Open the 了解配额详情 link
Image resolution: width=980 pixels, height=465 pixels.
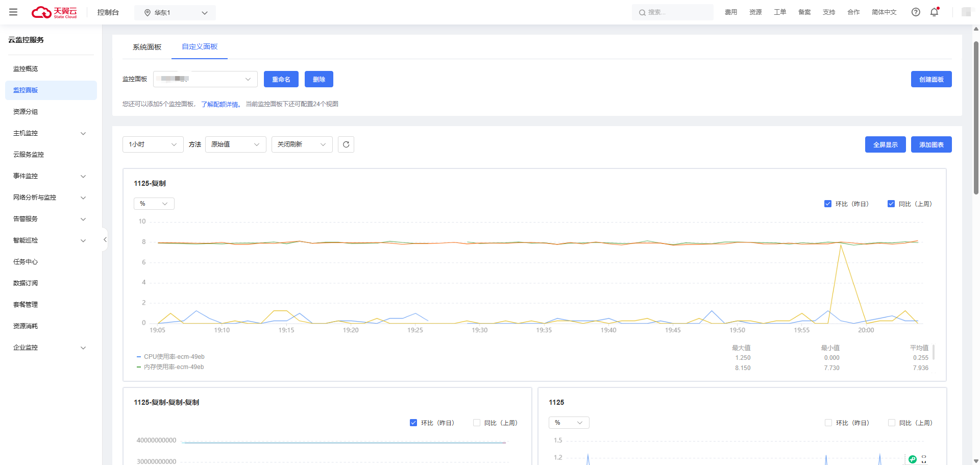point(220,104)
